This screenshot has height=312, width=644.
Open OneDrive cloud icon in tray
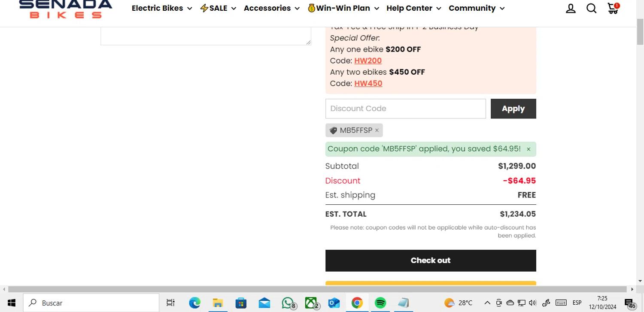[510, 303]
